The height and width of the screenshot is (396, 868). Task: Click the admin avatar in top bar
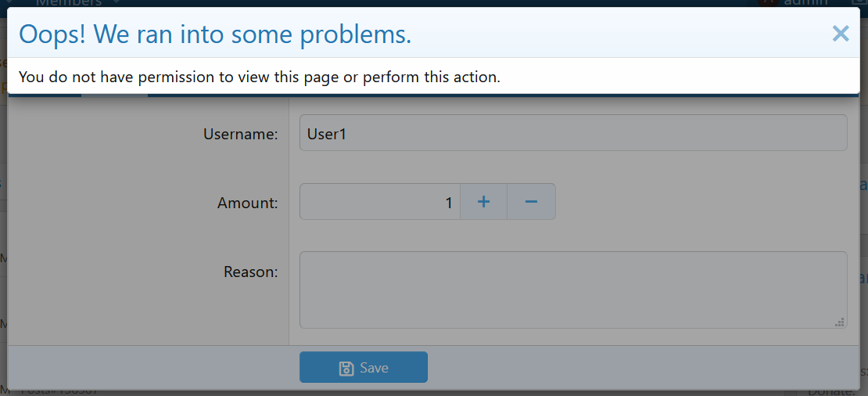768,3
